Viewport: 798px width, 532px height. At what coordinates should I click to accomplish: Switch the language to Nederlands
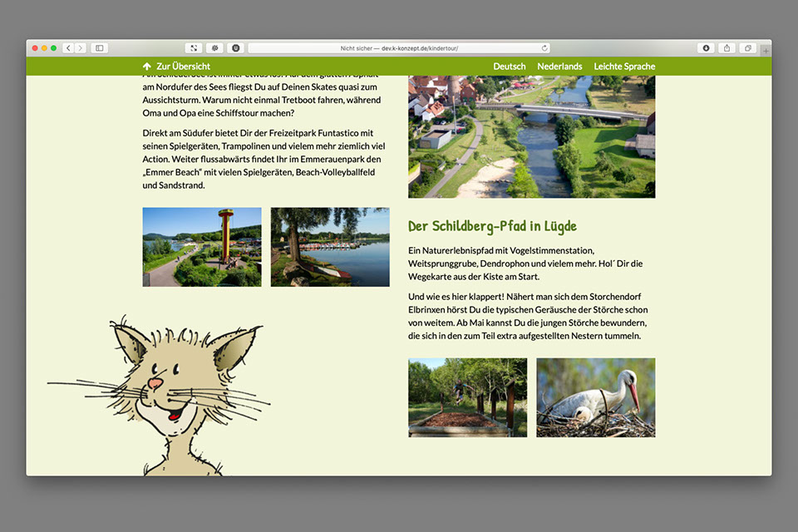pyautogui.click(x=559, y=66)
